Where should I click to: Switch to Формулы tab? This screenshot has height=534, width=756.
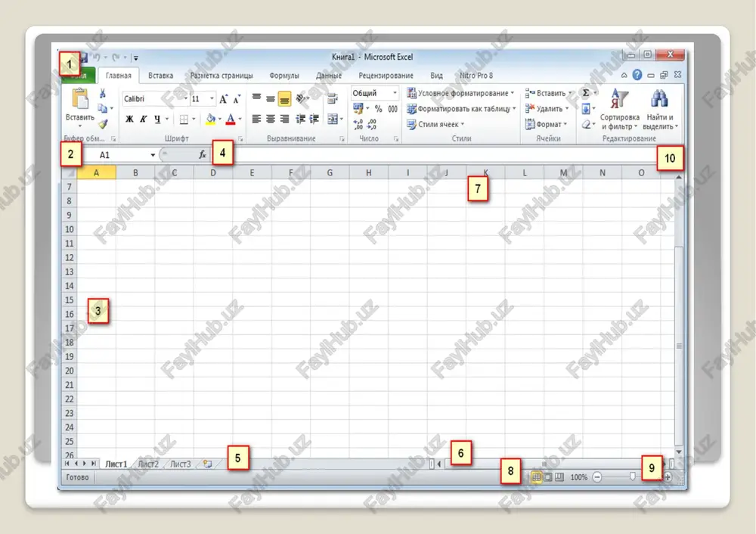tap(284, 75)
